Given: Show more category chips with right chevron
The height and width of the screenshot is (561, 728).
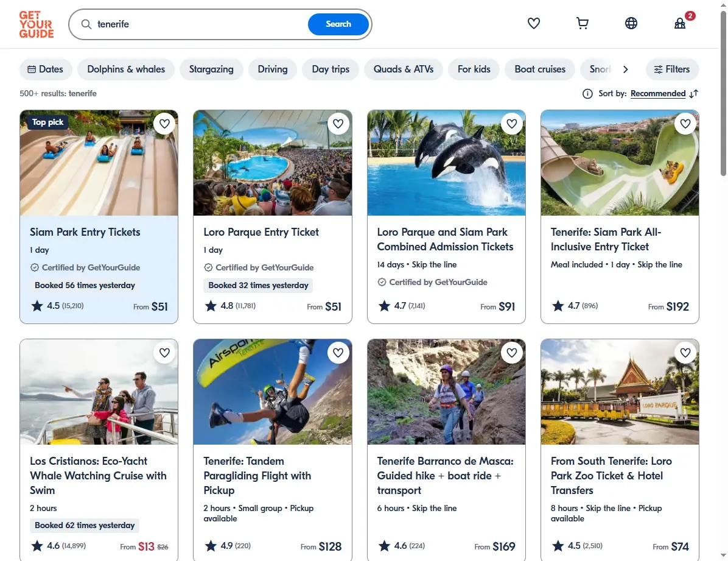Looking at the screenshot, I should (x=625, y=69).
